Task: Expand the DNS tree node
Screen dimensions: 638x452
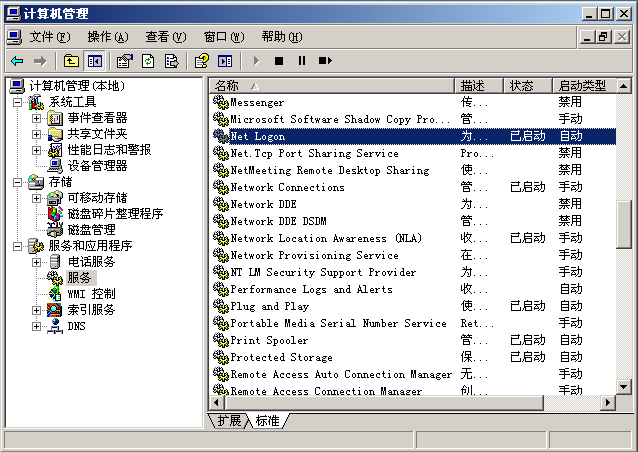Action: point(37,326)
